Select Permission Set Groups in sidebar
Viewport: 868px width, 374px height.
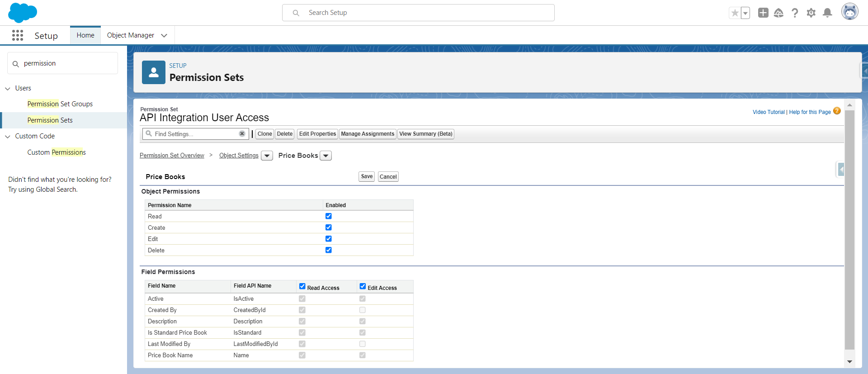pyautogui.click(x=60, y=104)
